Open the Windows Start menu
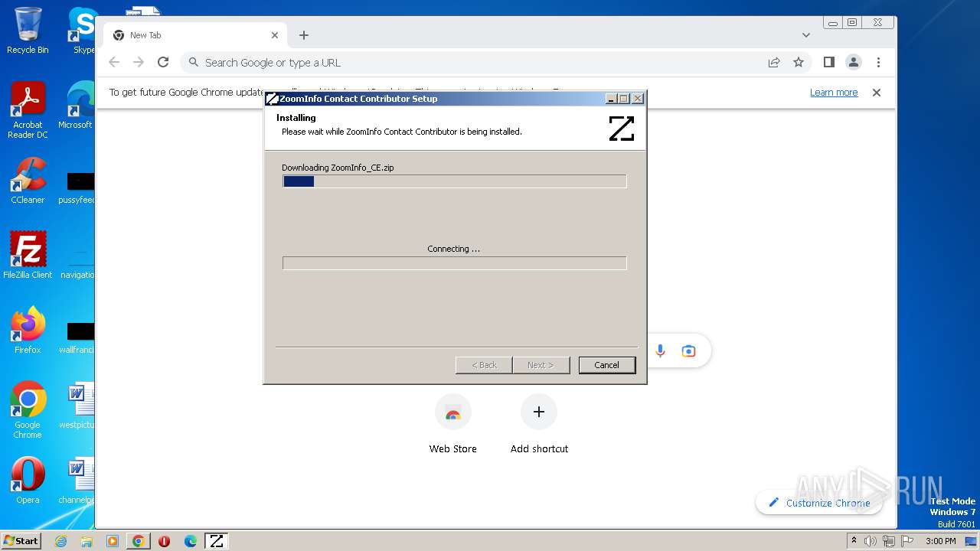The height and width of the screenshot is (551, 980). (21, 541)
